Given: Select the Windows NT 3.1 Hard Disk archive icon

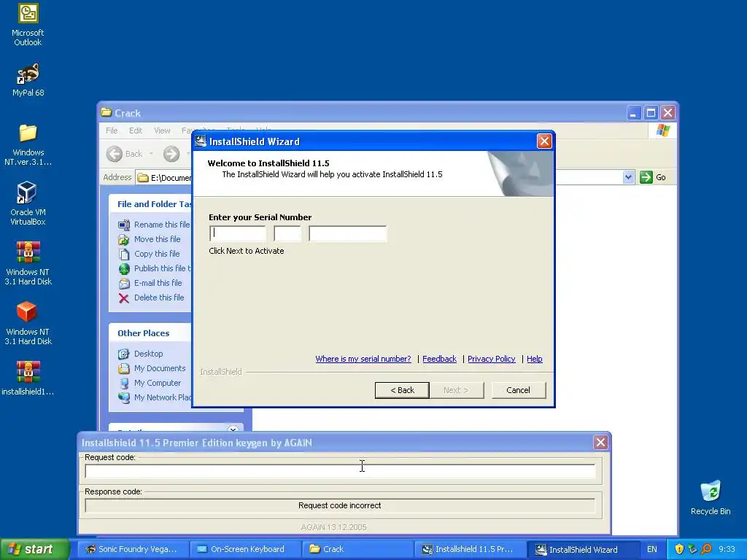Looking at the screenshot, I should tap(28, 263).
